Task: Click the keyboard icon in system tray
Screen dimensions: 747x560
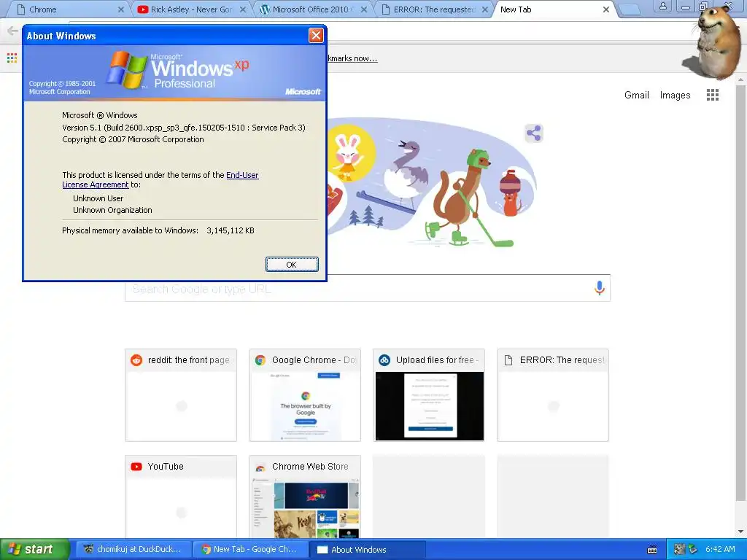Action: [x=652, y=550]
